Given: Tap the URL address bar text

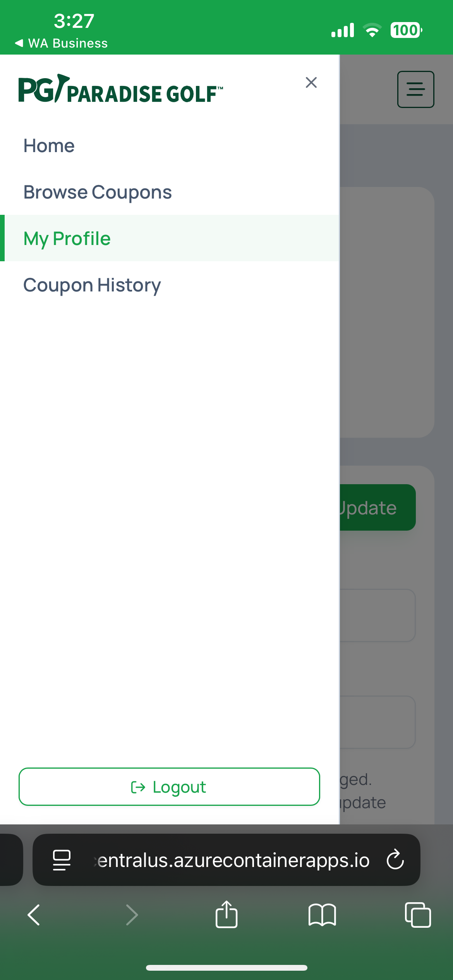Looking at the screenshot, I should pyautogui.click(x=232, y=860).
